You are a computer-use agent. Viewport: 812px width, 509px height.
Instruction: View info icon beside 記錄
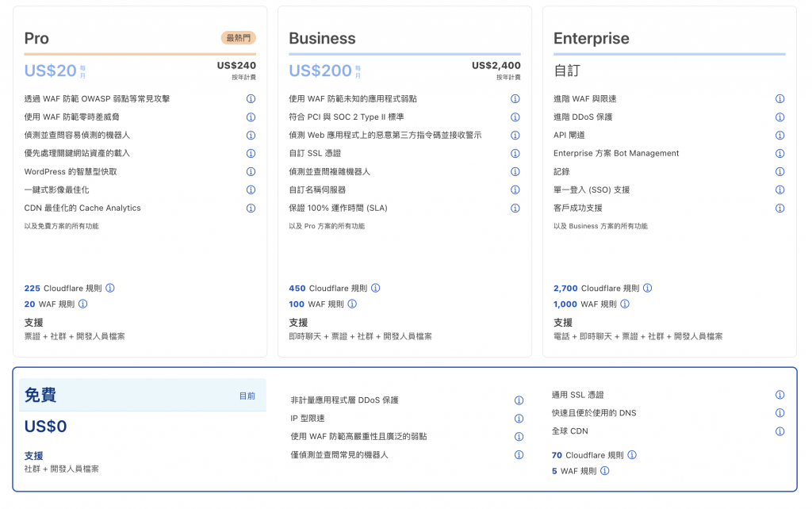coord(780,171)
